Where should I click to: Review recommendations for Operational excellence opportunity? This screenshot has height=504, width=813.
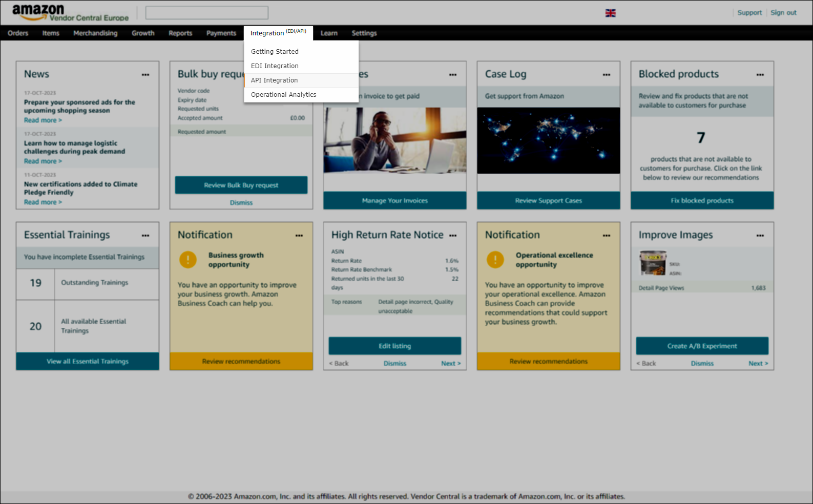coord(549,362)
